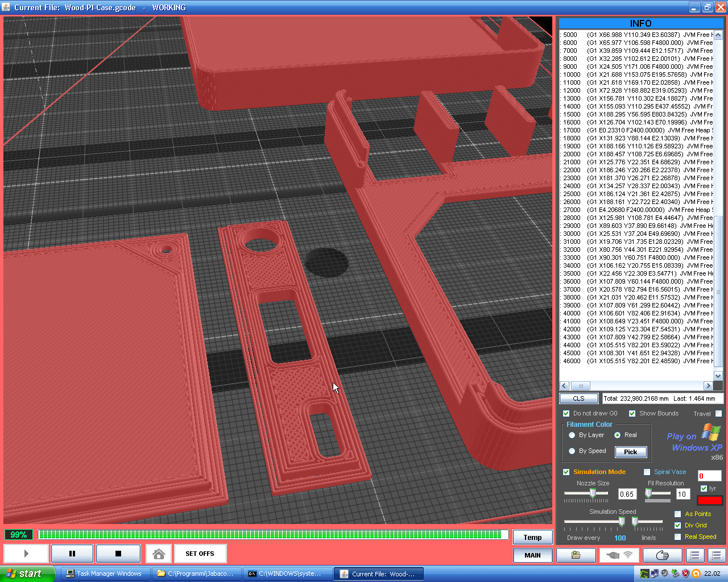This screenshot has width=728, height=582.
Task: Toggle the Div Grid checkbox
Action: click(x=677, y=525)
